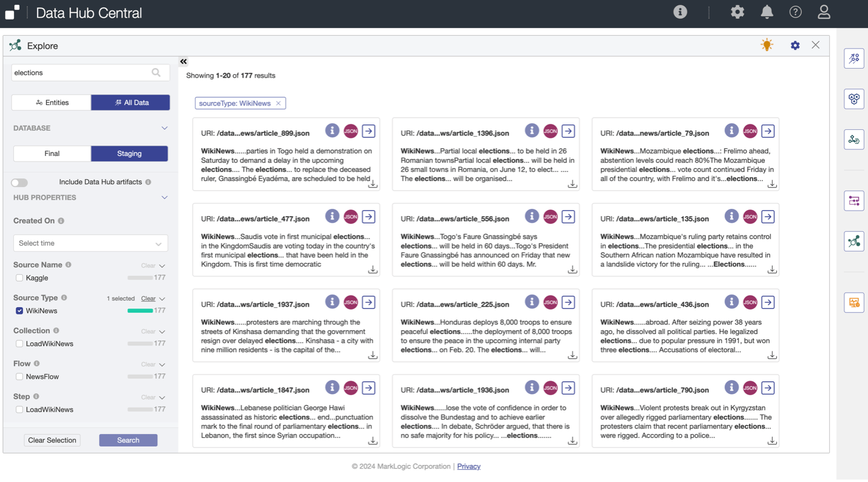Viewport: 868px width, 482px height.
Task: Switch to the Entities tab
Action: [x=52, y=103]
